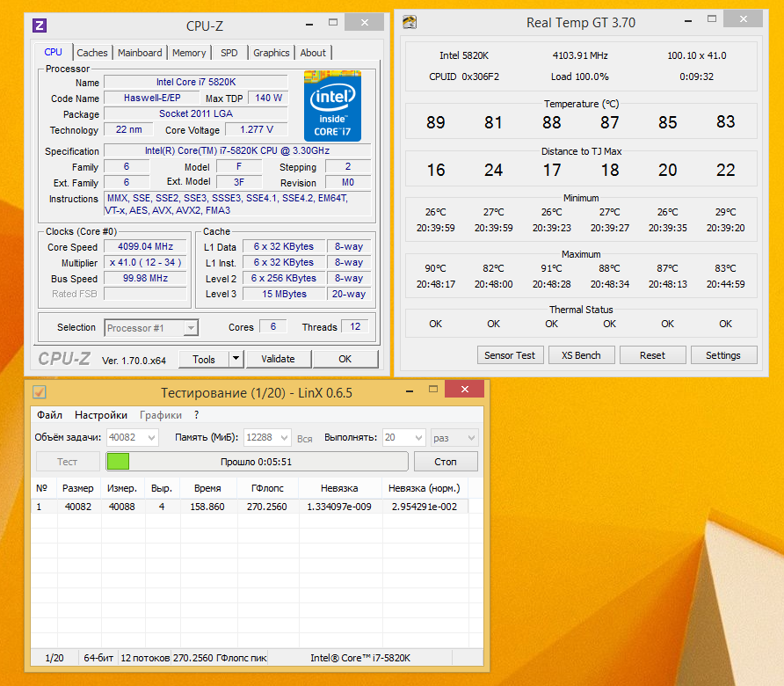The width and height of the screenshot is (784, 686).
Task: Switch to the Graphics tab in CPU-Z
Action: [271, 53]
